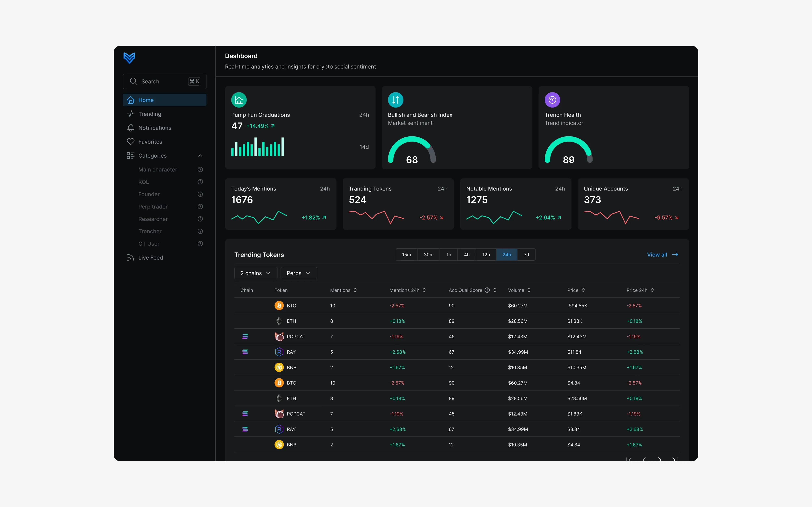This screenshot has width=812, height=507.
Task: Click the Acc Qual Score help icon
Action: click(487, 290)
